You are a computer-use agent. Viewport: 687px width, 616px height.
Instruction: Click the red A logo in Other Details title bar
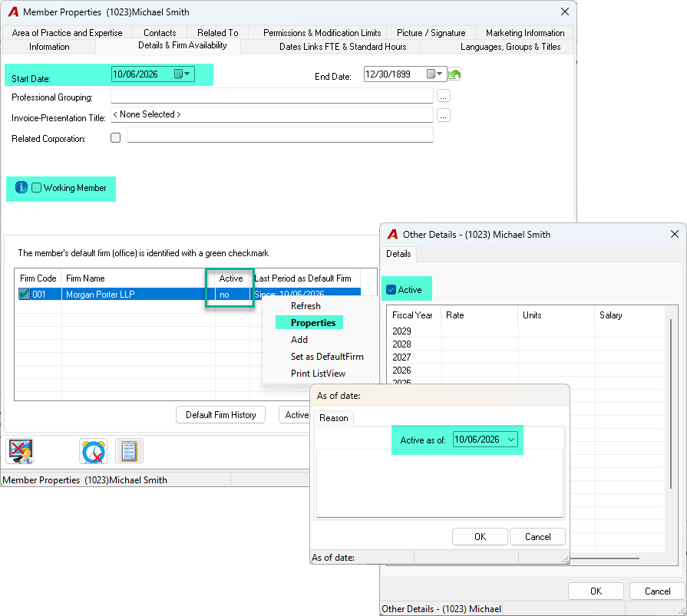(392, 234)
